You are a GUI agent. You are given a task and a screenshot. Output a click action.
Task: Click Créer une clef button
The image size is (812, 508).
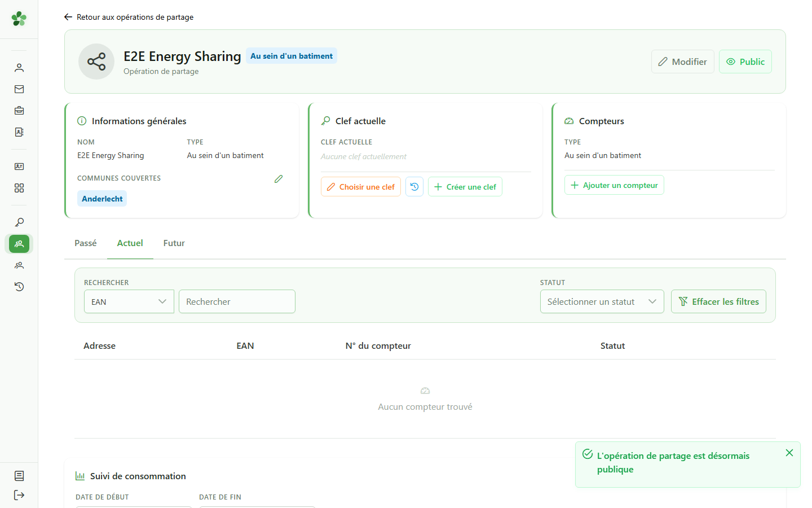[x=465, y=187]
